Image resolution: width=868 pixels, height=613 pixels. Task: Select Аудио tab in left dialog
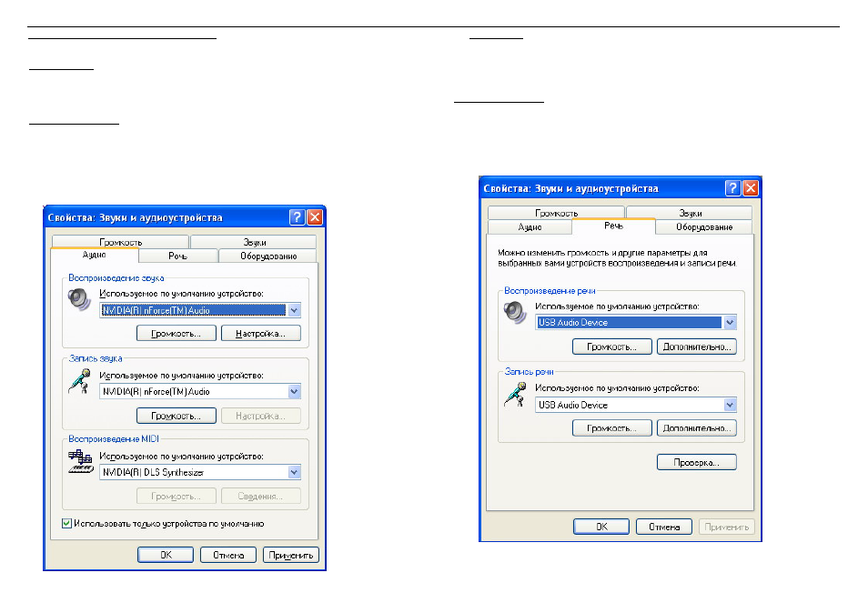coord(94,255)
